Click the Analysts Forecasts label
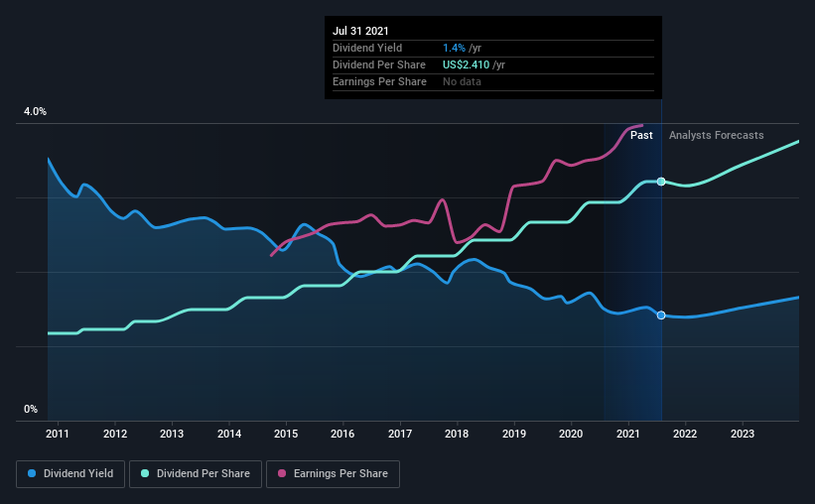Viewport: 815px width, 504px height. (x=717, y=135)
